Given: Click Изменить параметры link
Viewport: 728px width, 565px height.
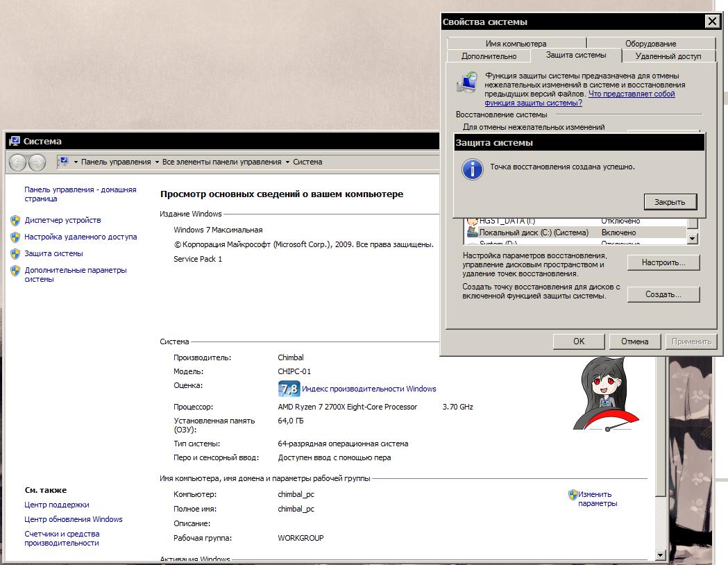Looking at the screenshot, I should pyautogui.click(x=598, y=499).
